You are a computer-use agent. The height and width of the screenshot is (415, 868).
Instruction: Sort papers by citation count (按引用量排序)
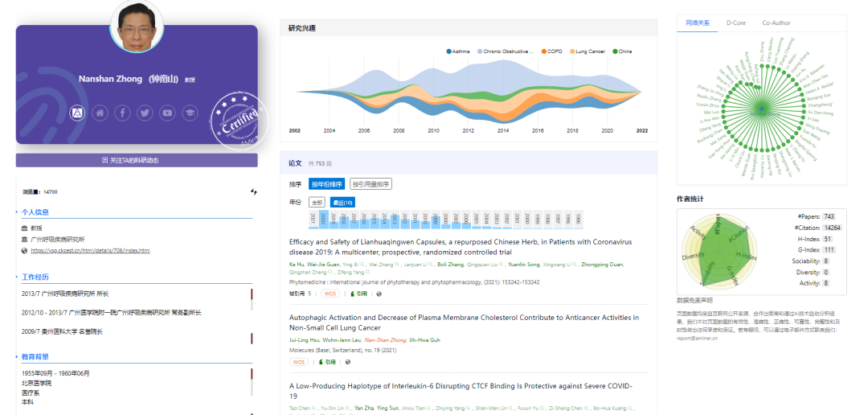[371, 184]
